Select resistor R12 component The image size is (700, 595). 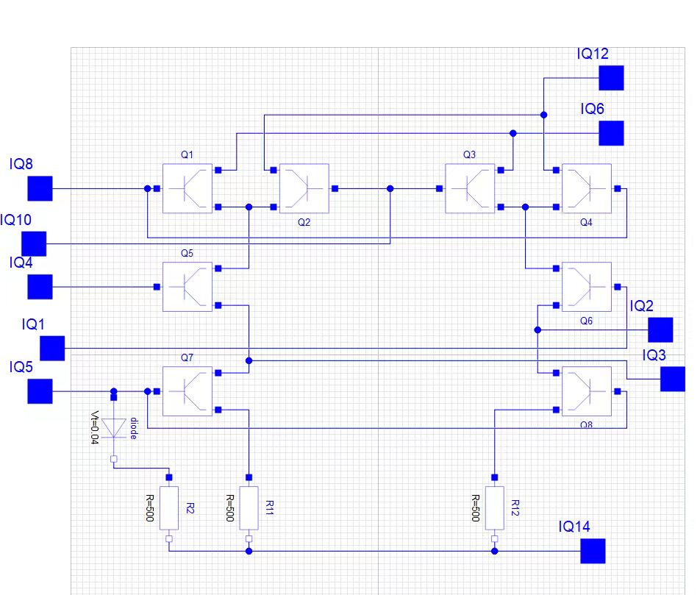pos(495,508)
